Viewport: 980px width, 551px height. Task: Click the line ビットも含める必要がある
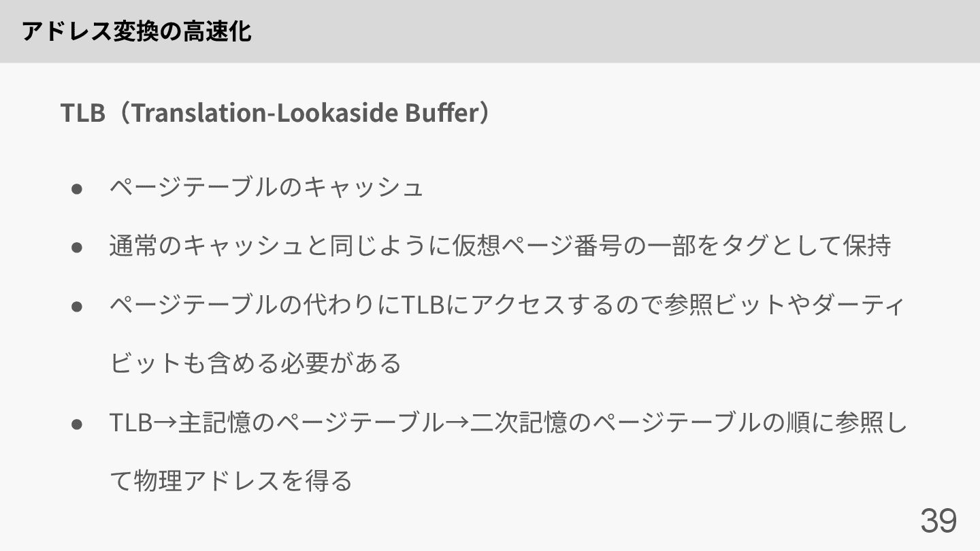(256, 364)
